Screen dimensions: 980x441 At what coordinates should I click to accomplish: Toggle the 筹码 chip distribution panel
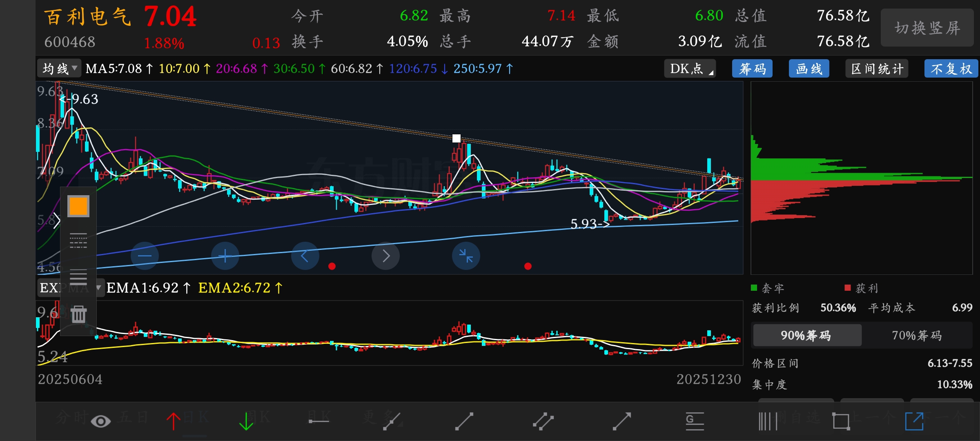[752, 69]
